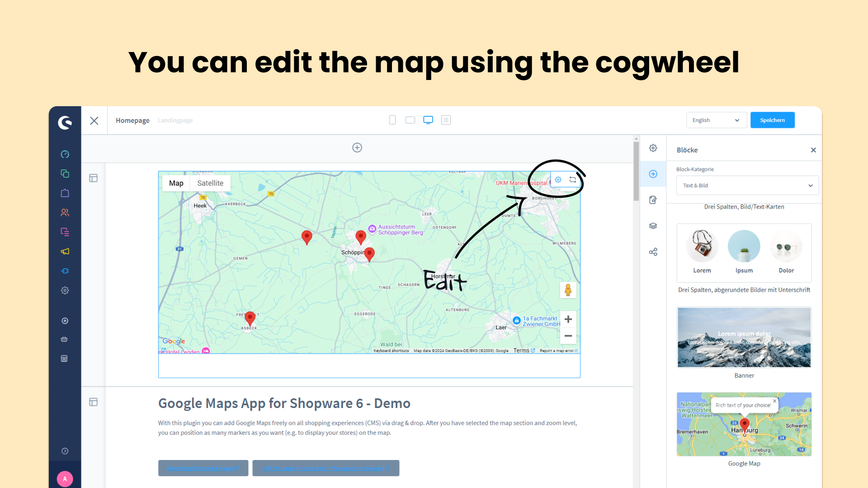Click the Speichern button
This screenshot has height=488, width=868.
click(x=772, y=120)
